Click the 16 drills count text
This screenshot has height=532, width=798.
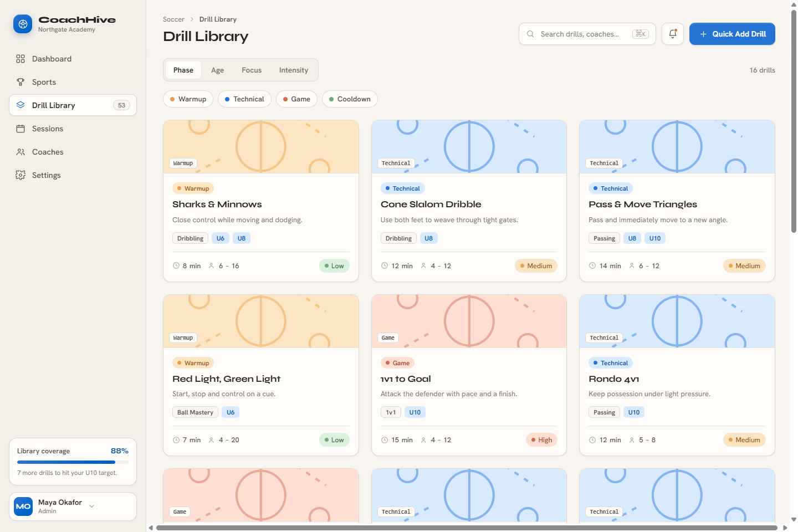tap(762, 70)
